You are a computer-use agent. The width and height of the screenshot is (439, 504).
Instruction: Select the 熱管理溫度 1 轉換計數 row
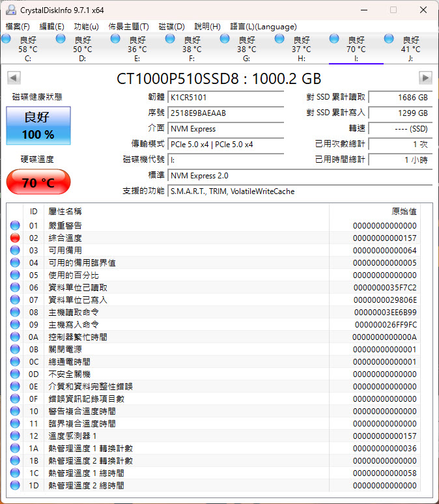tap(214, 448)
